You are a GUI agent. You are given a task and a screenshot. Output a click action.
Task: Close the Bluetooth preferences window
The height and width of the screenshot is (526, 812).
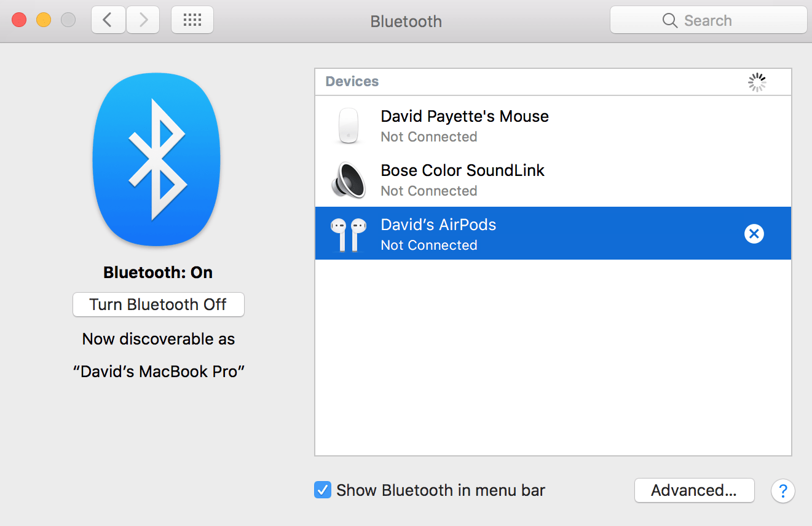19,20
